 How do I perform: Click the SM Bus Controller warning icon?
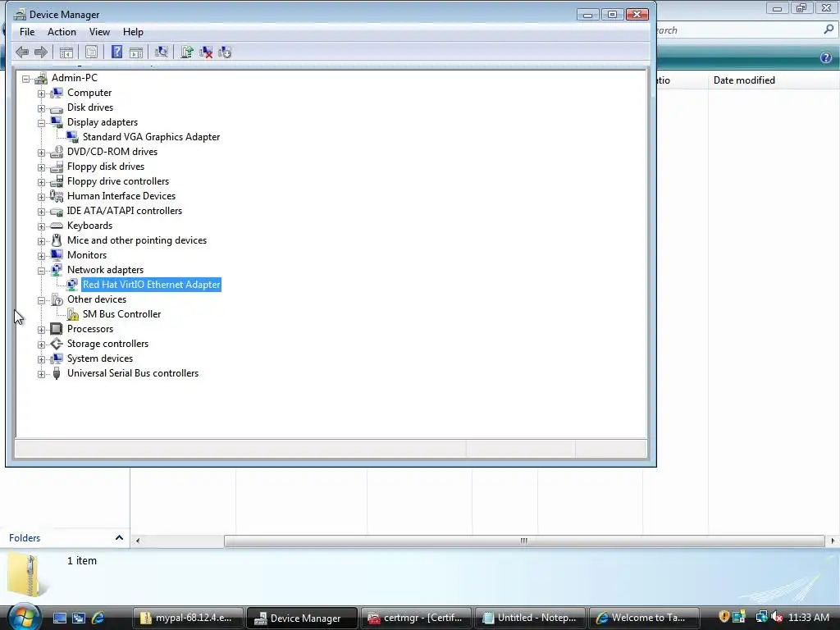pos(72,314)
